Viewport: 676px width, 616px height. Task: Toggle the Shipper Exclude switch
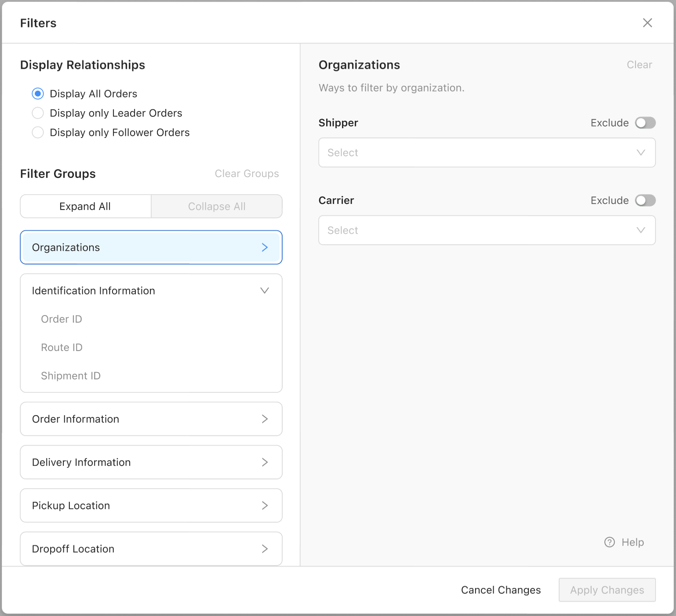pyautogui.click(x=645, y=123)
